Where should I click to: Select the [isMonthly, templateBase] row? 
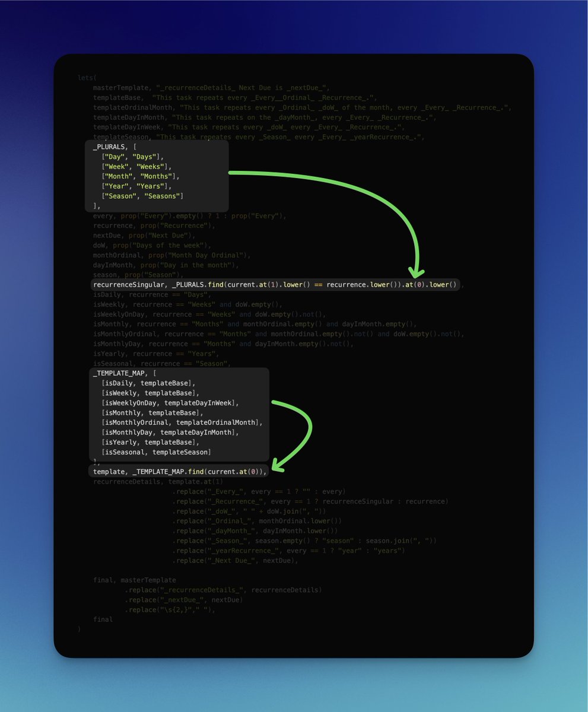click(152, 412)
